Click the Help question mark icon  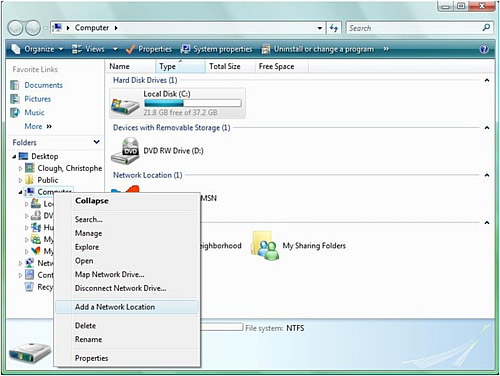(484, 49)
